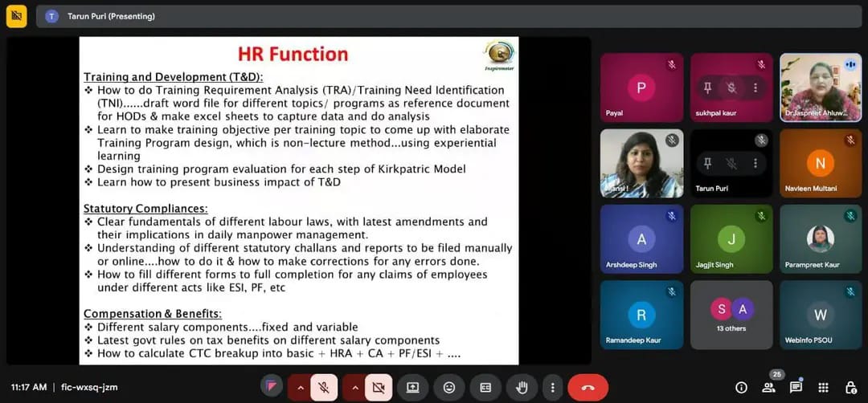Pin sukhpal kaur's tile
The image size is (868, 403).
708,88
